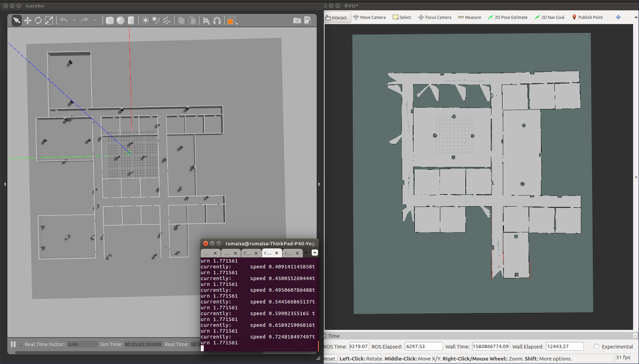Select the Publish Point tool in RViz
Viewport: 639px width, 364px height.
(587, 18)
